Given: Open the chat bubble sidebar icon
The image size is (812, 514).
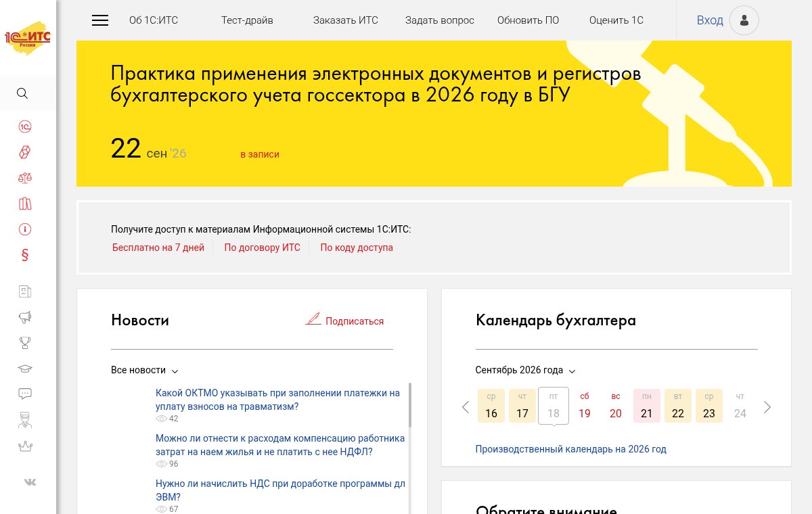Looking at the screenshot, I should (25, 394).
